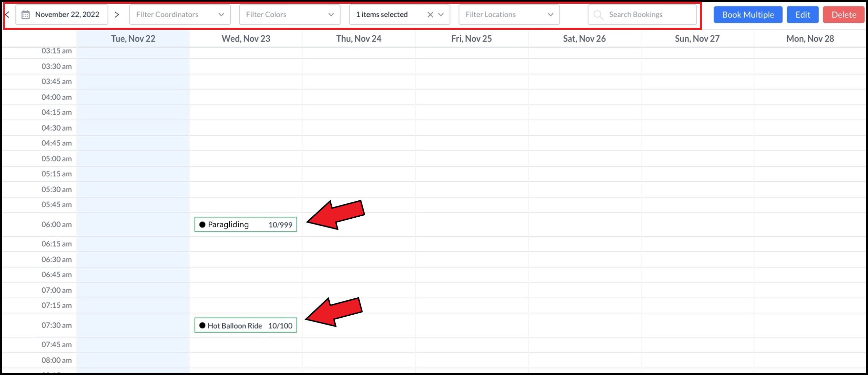The width and height of the screenshot is (868, 375).
Task: Click the magnifying glass search icon
Action: coord(598,15)
